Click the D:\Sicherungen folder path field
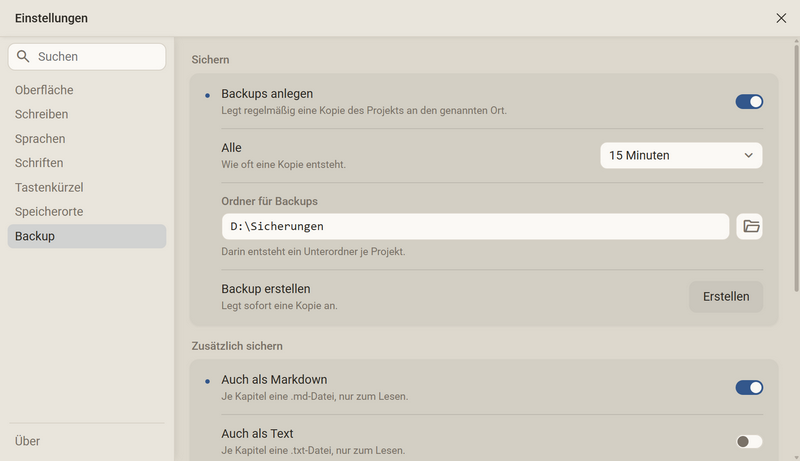The width and height of the screenshot is (800, 461). 475,226
